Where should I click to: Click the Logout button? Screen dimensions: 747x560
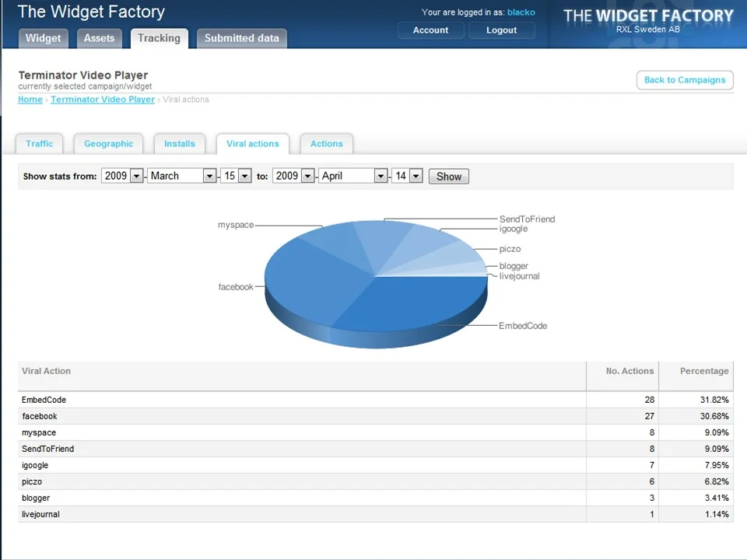point(501,30)
